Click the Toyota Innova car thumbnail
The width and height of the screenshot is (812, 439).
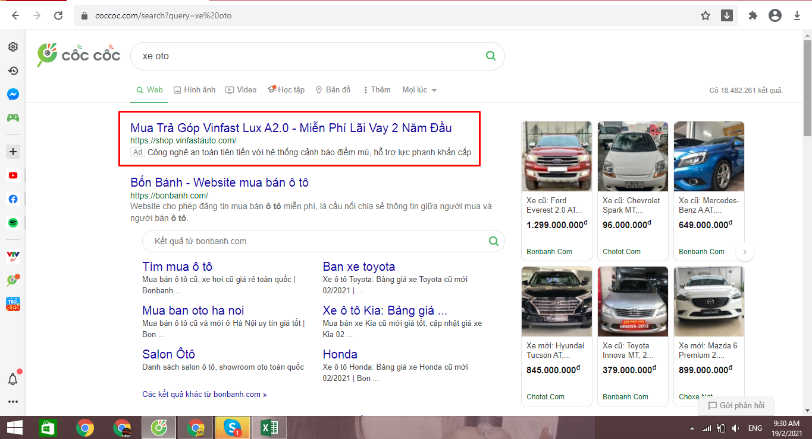(633, 301)
